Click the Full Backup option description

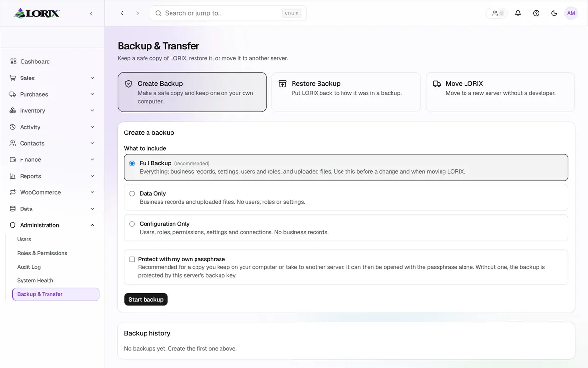coord(302,172)
